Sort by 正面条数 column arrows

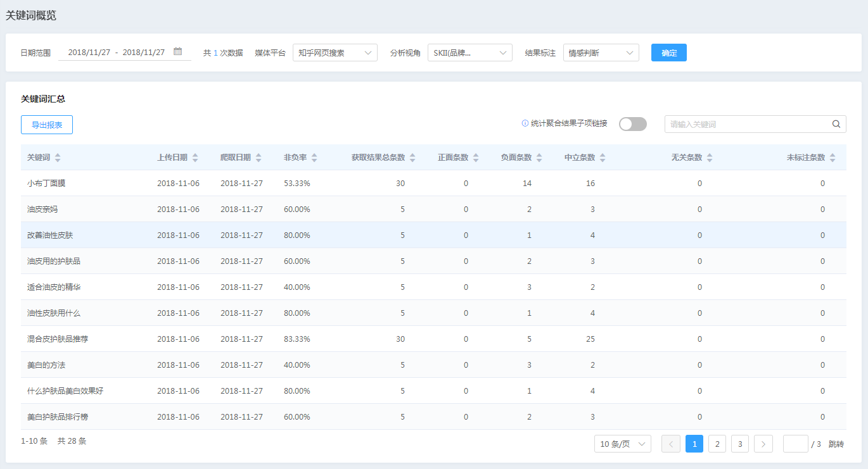click(x=476, y=158)
